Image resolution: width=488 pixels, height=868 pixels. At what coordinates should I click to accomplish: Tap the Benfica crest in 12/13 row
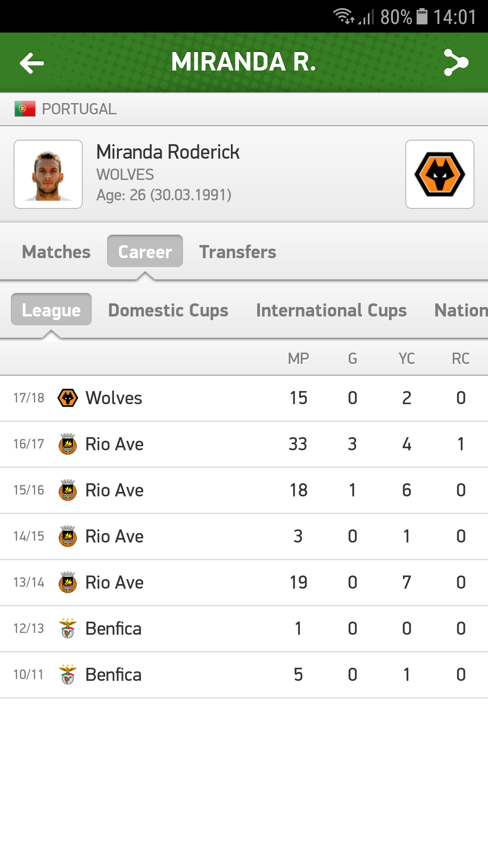(68, 629)
